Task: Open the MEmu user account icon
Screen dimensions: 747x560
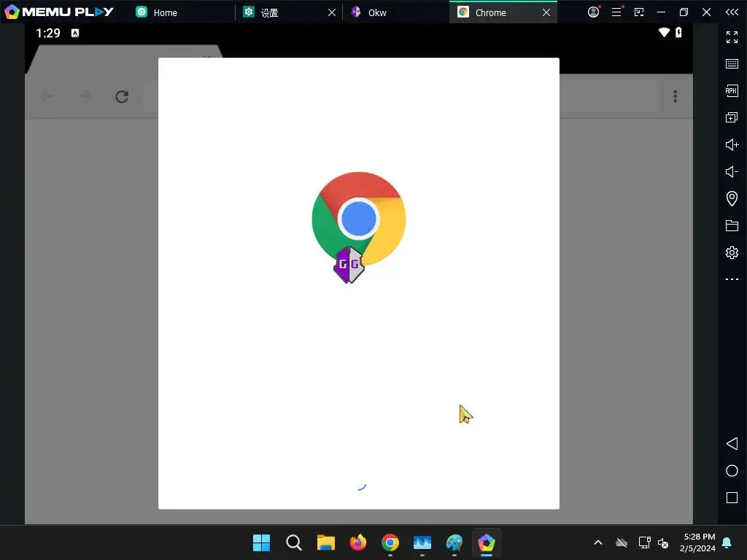Action: 594,12
